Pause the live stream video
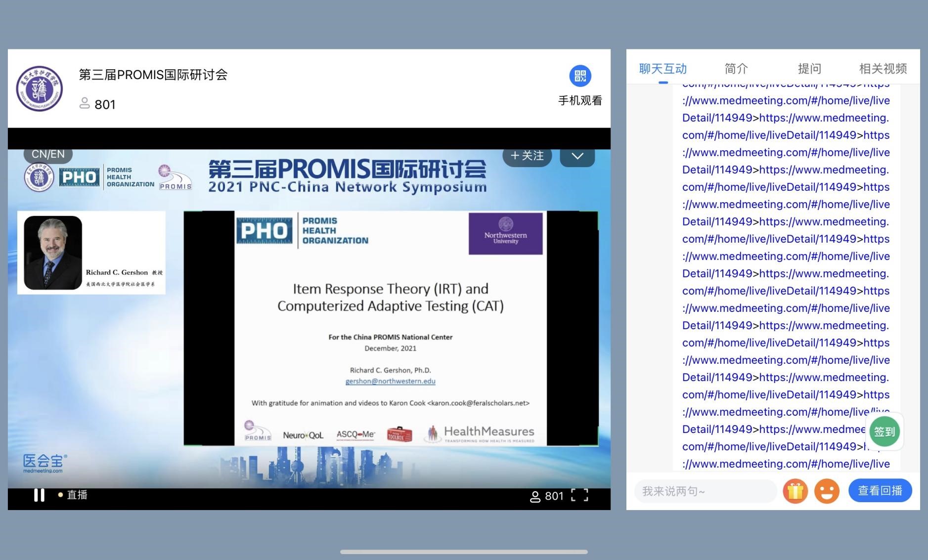This screenshot has height=560, width=928. coord(39,495)
